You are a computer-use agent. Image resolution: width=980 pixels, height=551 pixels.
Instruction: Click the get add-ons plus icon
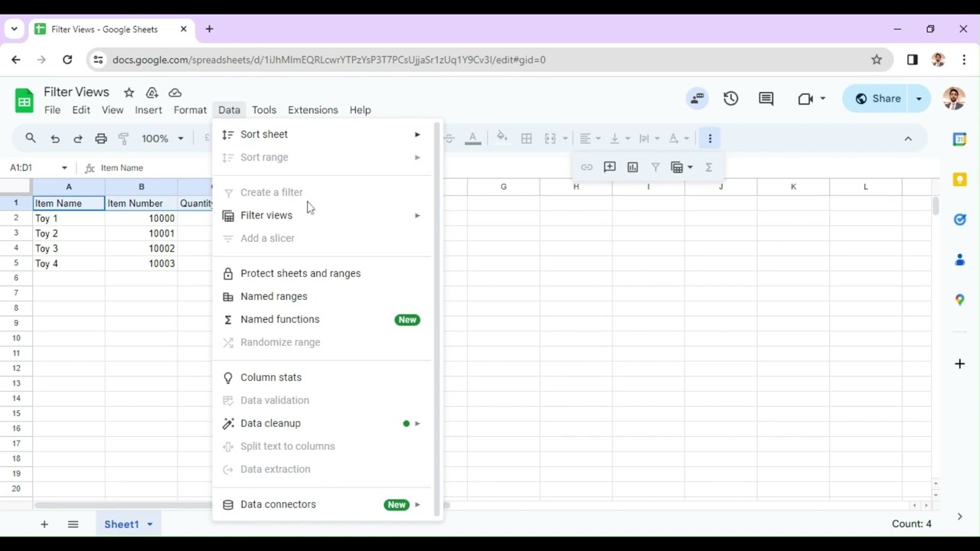tap(959, 364)
